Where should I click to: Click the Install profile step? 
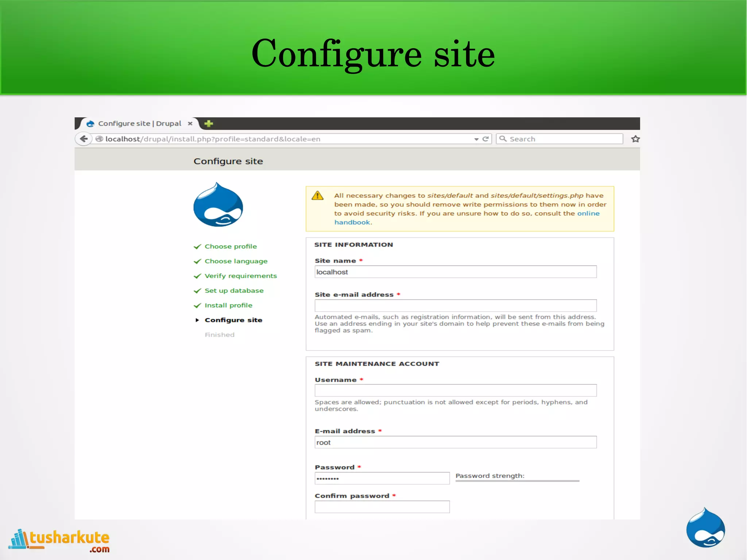click(228, 305)
